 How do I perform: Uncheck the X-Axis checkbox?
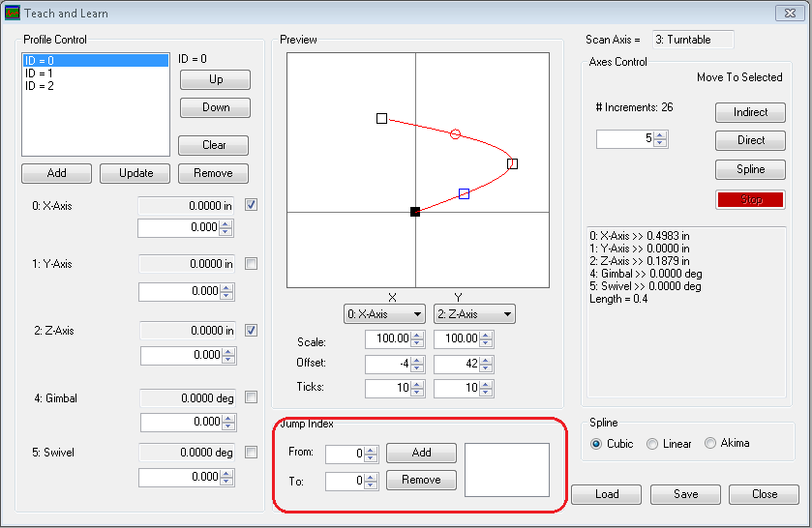(x=251, y=205)
